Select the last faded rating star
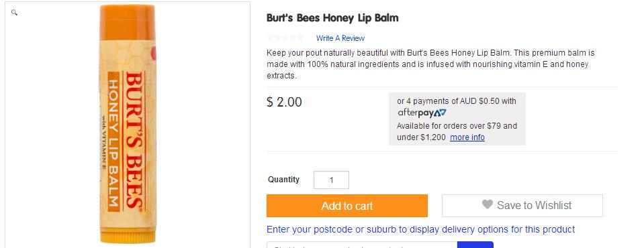 pyautogui.click(x=300, y=38)
